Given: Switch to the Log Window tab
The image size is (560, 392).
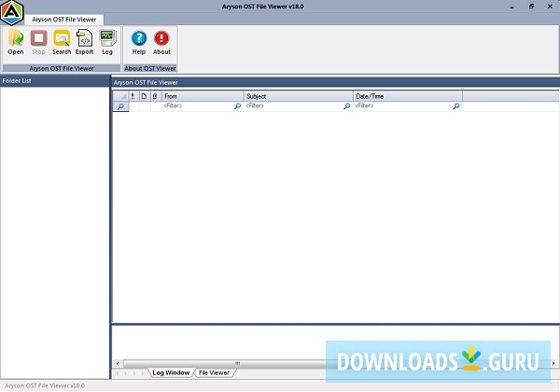Looking at the screenshot, I should click(171, 372).
